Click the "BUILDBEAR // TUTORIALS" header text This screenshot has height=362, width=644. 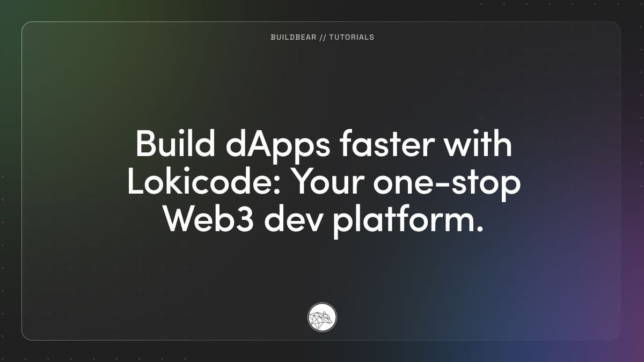(x=322, y=37)
